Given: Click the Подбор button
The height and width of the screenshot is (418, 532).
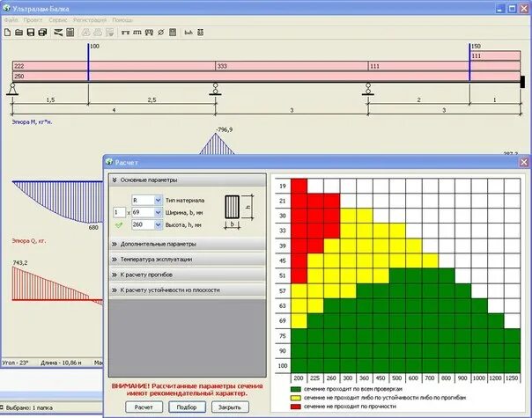Looking at the screenshot, I should point(187,407).
